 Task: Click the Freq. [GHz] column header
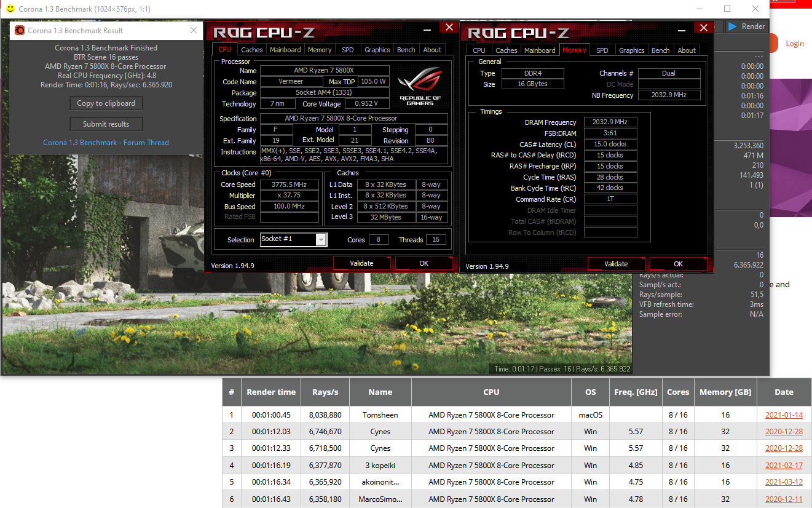tap(636, 392)
